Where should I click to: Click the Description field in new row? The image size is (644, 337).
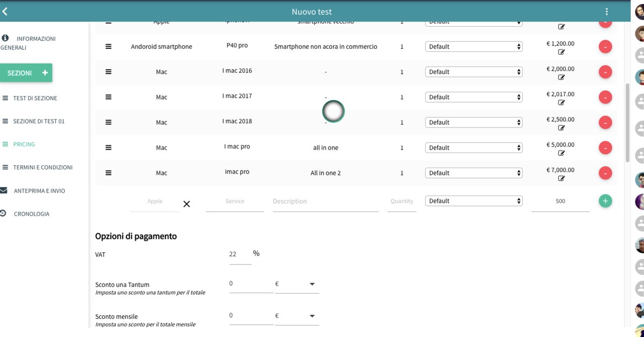point(325,201)
